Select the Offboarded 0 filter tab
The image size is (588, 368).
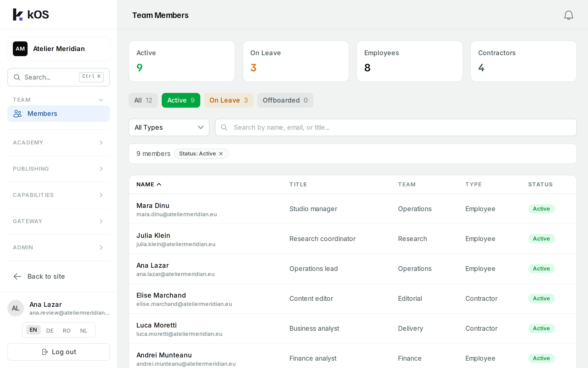tap(285, 100)
